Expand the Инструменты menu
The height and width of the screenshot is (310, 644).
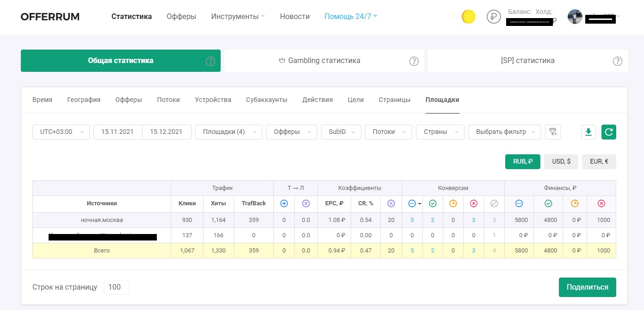click(x=238, y=17)
